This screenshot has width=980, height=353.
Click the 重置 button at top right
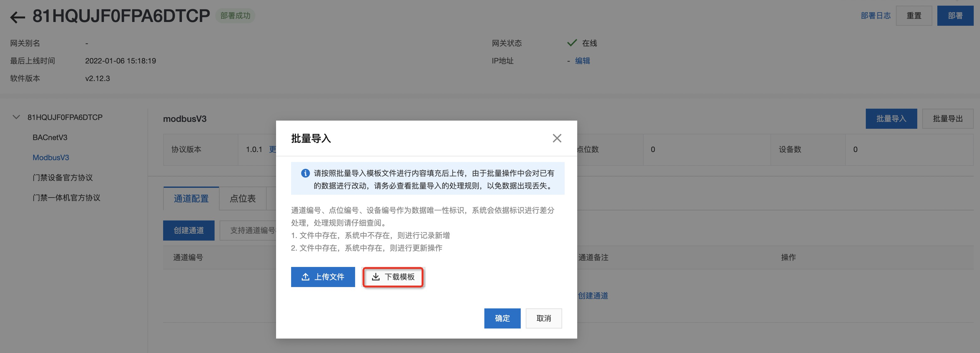click(x=913, y=16)
